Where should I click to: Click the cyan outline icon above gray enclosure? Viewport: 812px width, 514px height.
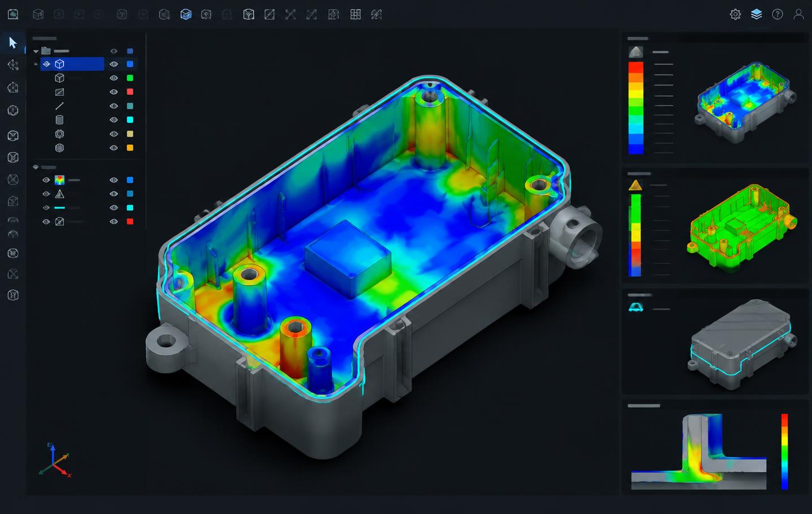pyautogui.click(x=636, y=308)
